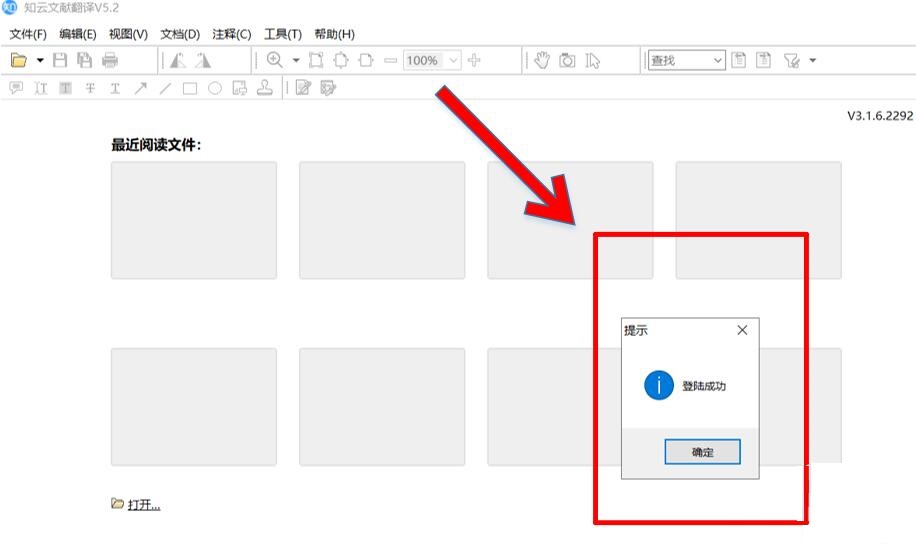Screen dimensions: 916x557
Task: Click the 确定 button in the dialog
Action: click(x=702, y=452)
